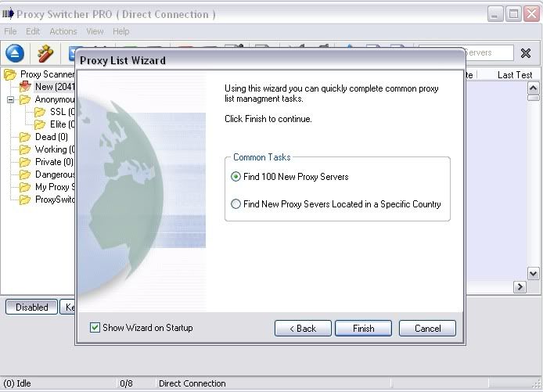Click the ProxySwitcher folder icon in tree

coord(25,200)
